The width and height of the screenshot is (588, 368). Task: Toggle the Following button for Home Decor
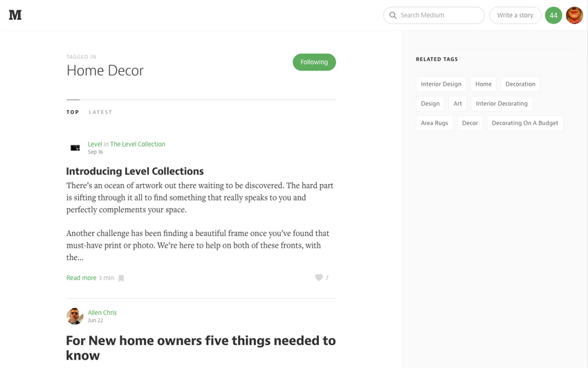(314, 62)
